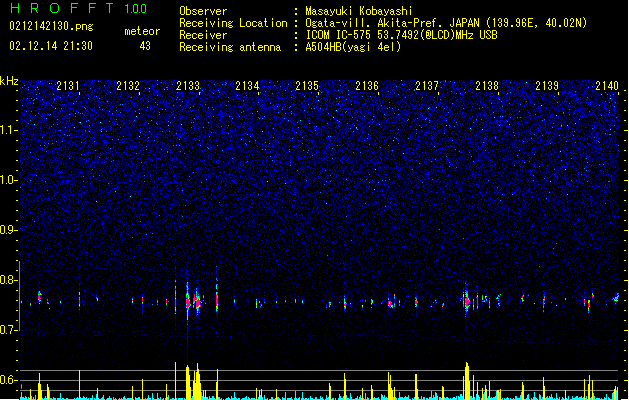
Task: Click the 2136 time marker
Action: 367,85
